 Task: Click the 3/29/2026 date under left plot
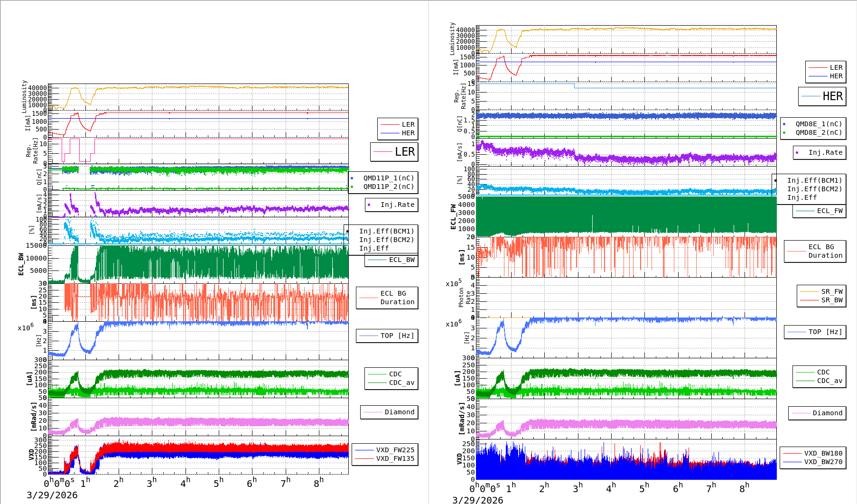[x=52, y=495]
